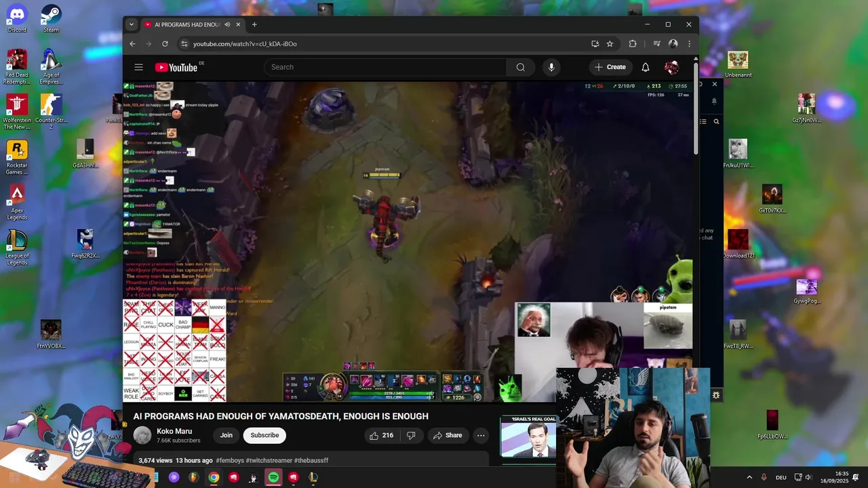
Task: Select the Age of Empires desktop icon
Action: click(x=51, y=66)
